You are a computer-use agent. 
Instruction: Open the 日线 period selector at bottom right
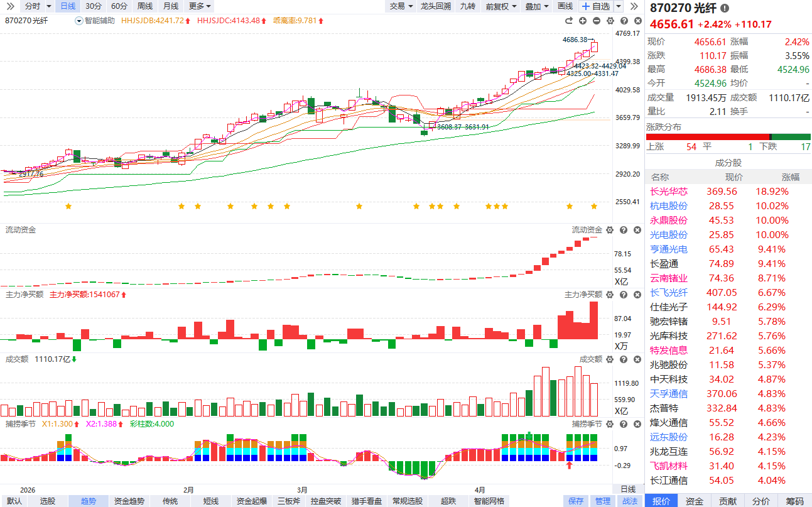click(627, 489)
